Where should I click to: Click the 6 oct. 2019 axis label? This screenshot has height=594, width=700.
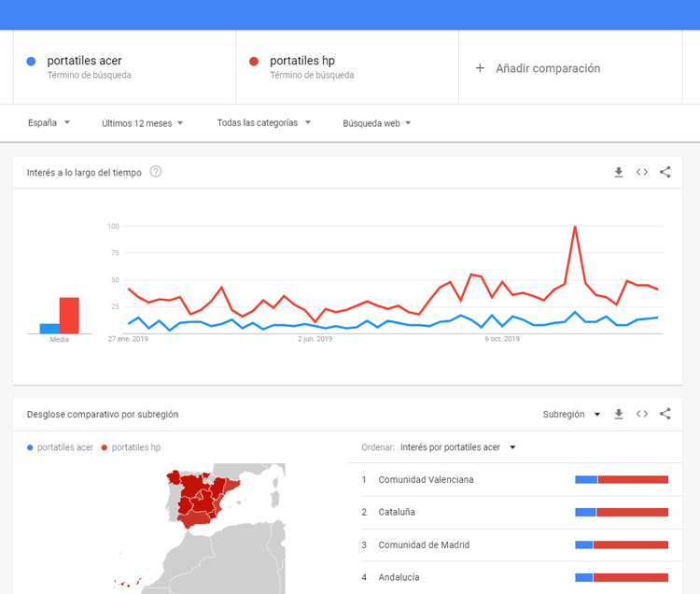point(502,339)
